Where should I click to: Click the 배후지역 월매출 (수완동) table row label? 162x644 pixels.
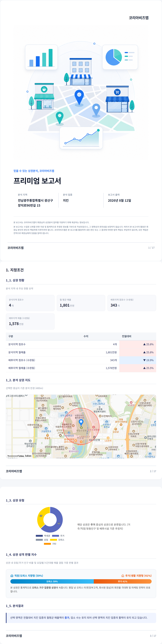tap(22, 368)
